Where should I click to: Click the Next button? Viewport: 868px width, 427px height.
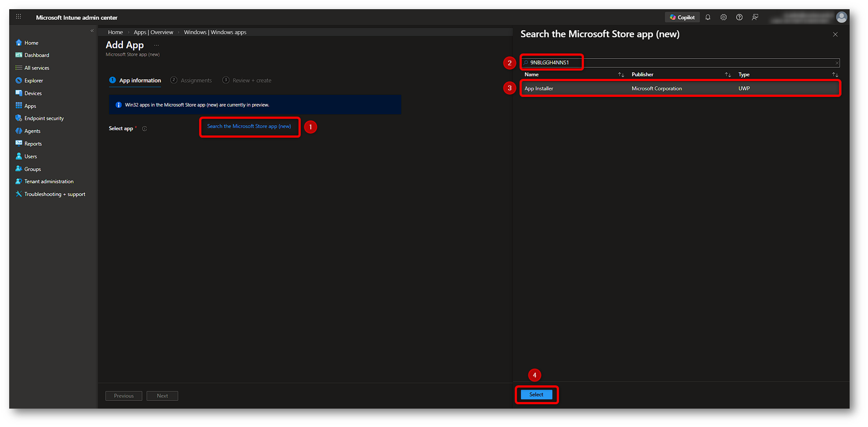pos(162,396)
